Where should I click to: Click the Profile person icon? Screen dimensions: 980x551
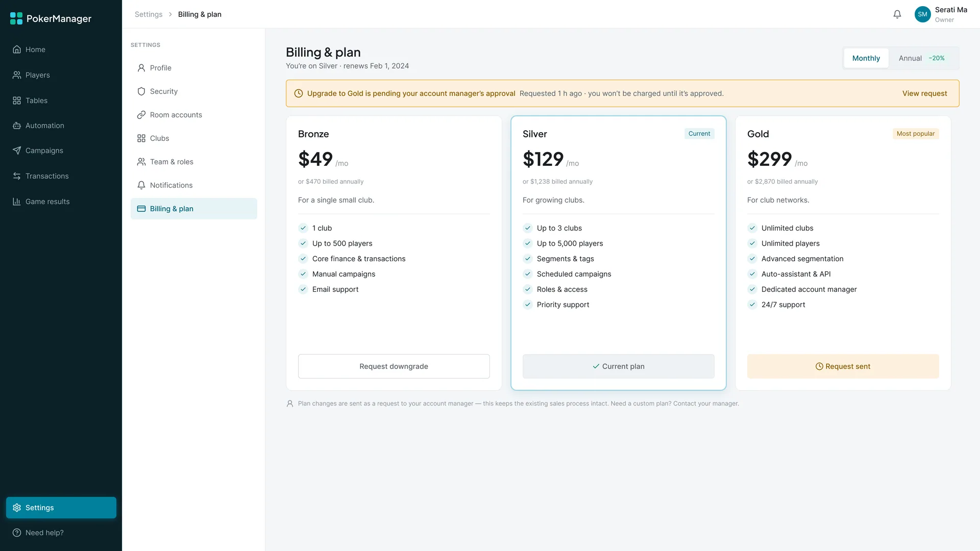[141, 68]
